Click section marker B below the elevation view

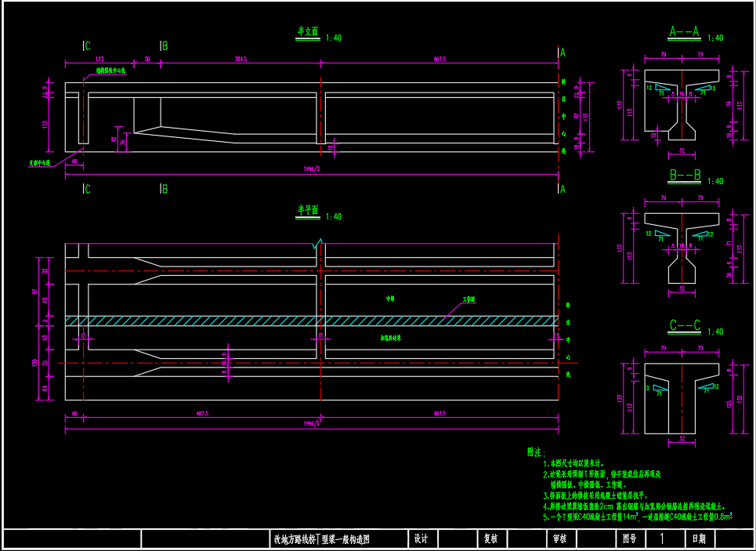coord(165,189)
